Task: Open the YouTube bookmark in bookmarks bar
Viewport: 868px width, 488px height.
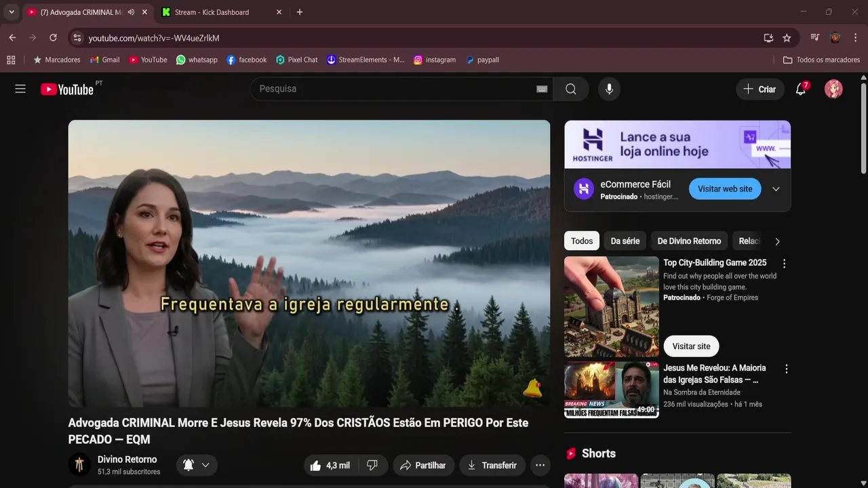Action: click(x=148, y=60)
